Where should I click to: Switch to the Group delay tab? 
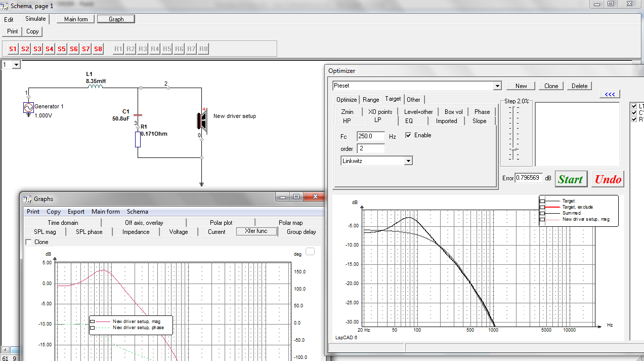[302, 232]
